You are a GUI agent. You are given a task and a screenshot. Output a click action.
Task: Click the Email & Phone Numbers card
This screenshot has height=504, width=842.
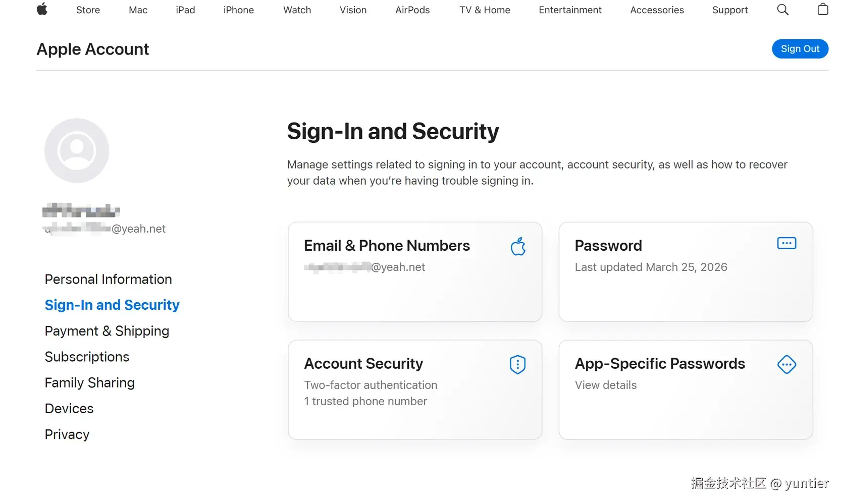point(414,272)
